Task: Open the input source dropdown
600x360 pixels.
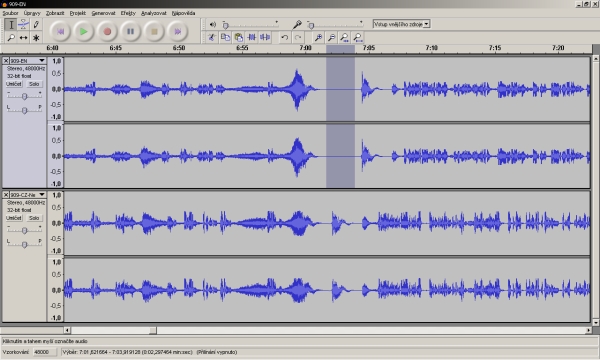Action: tap(401, 24)
